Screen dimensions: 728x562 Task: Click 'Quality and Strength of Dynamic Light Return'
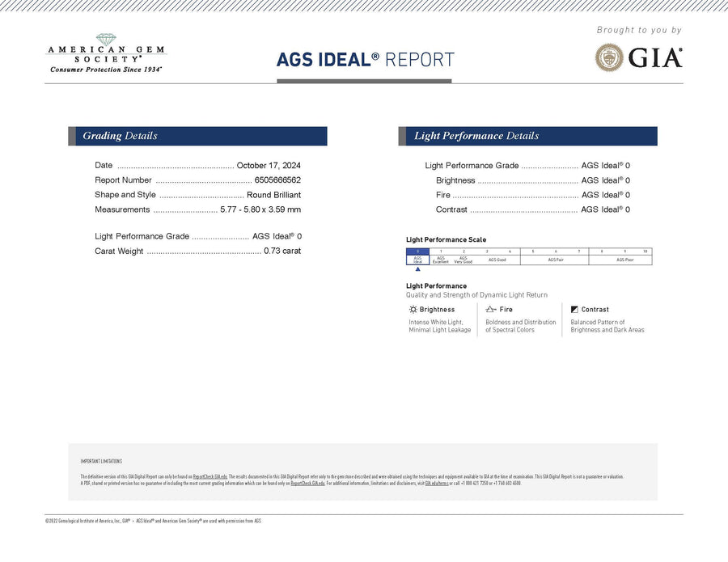click(x=476, y=295)
